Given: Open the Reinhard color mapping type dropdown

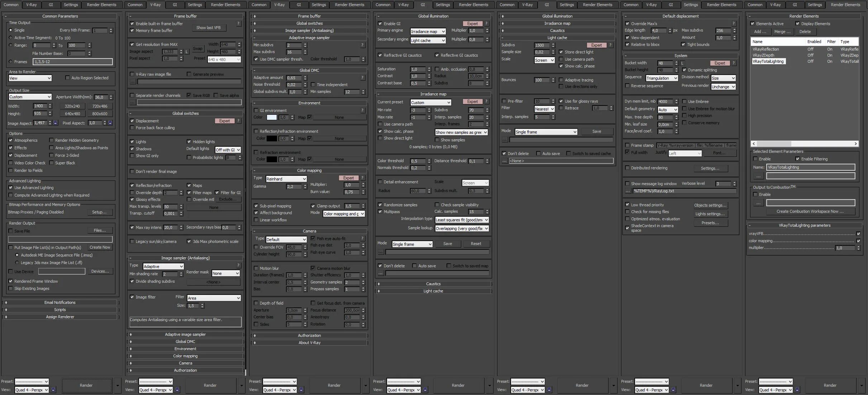Looking at the screenshot, I should click(x=286, y=179).
